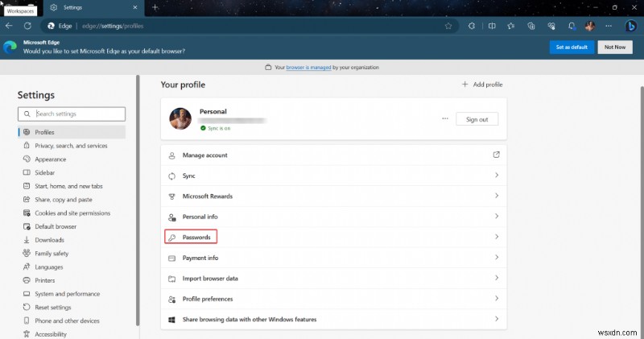Expand Passwords row chevron
This screenshot has width=644, height=339.
point(497,237)
